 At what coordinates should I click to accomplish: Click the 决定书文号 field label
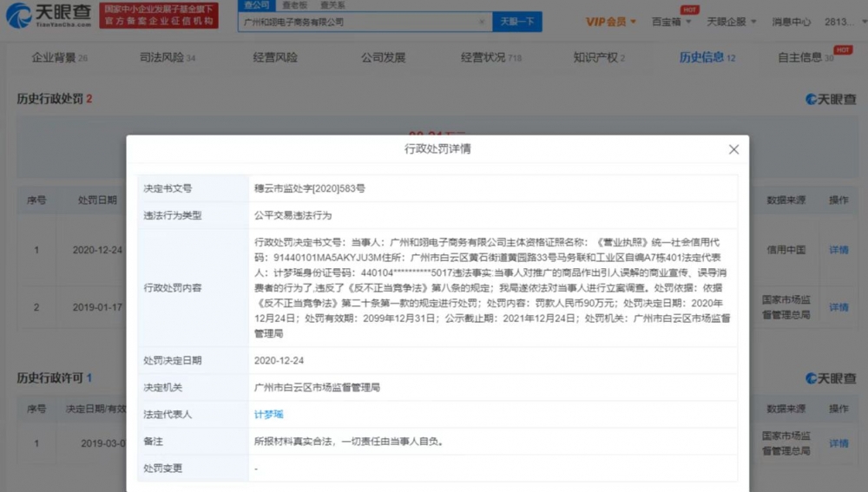pyautogui.click(x=168, y=188)
